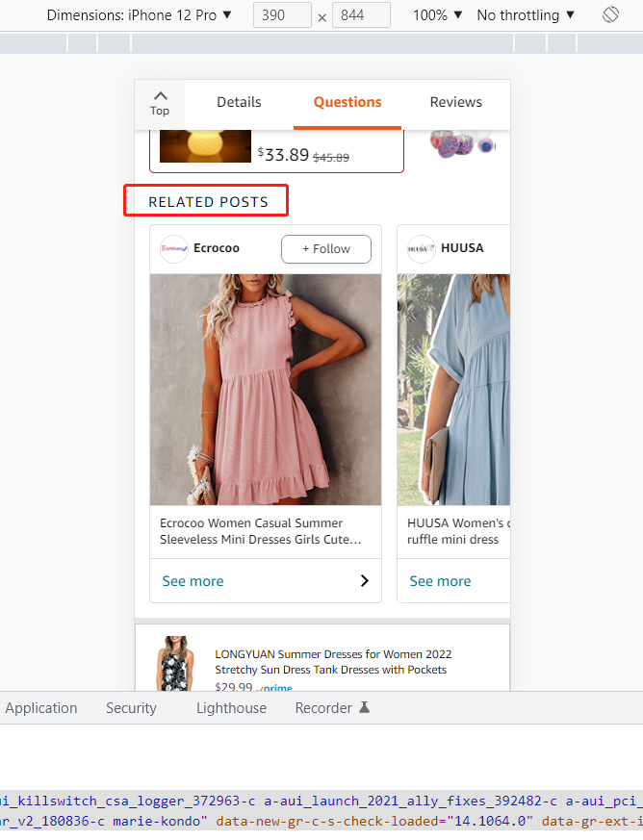This screenshot has width=643, height=840.
Task: Click the chevron arrow on Ecrocoo See more
Action: pyautogui.click(x=365, y=581)
